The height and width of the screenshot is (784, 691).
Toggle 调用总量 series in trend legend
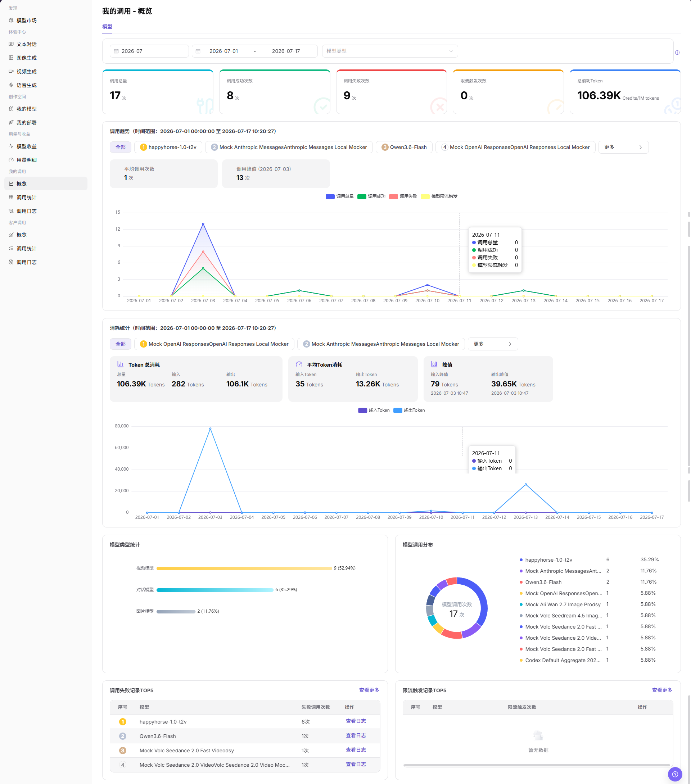click(339, 196)
